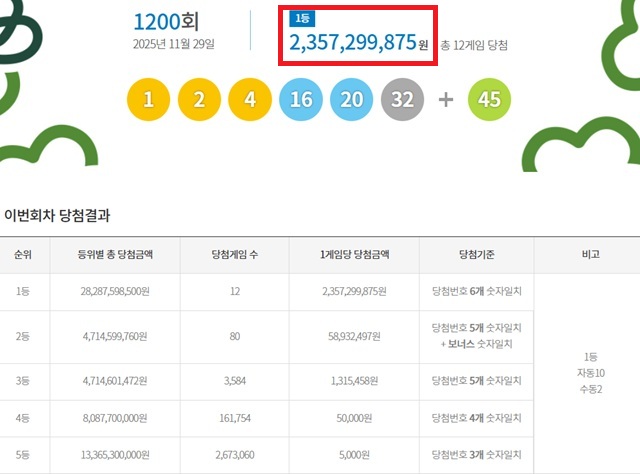This screenshot has height=474, width=640.
Task: Click the green bonus ball 45
Action: click(489, 100)
